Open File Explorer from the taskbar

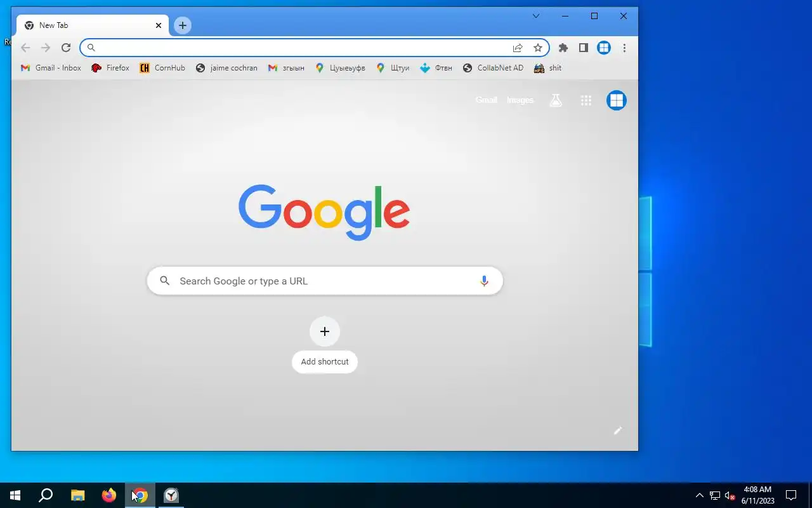click(77, 495)
